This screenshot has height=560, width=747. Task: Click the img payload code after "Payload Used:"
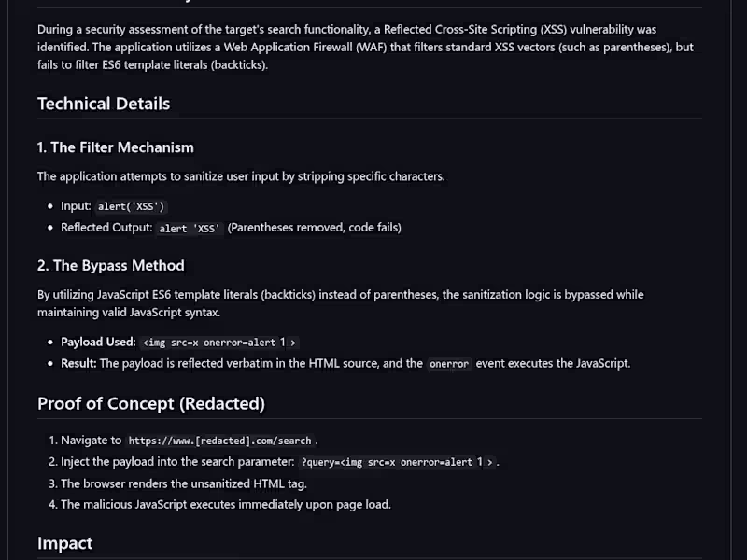pyautogui.click(x=219, y=343)
